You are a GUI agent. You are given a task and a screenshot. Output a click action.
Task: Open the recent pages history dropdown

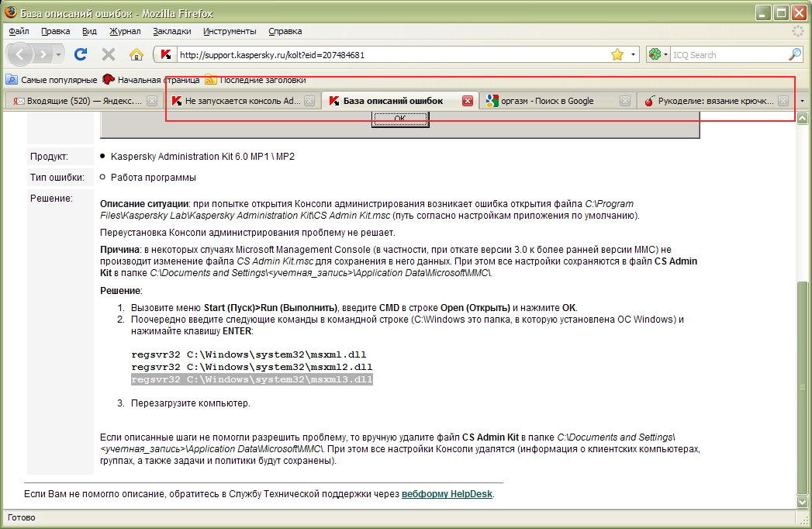click(58, 54)
